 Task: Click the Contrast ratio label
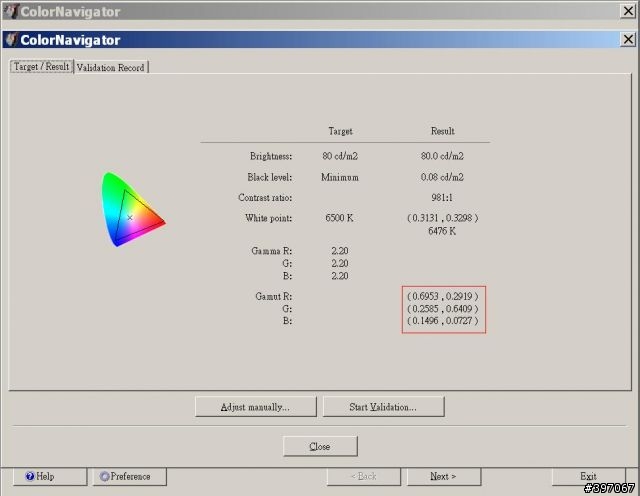pyautogui.click(x=265, y=198)
